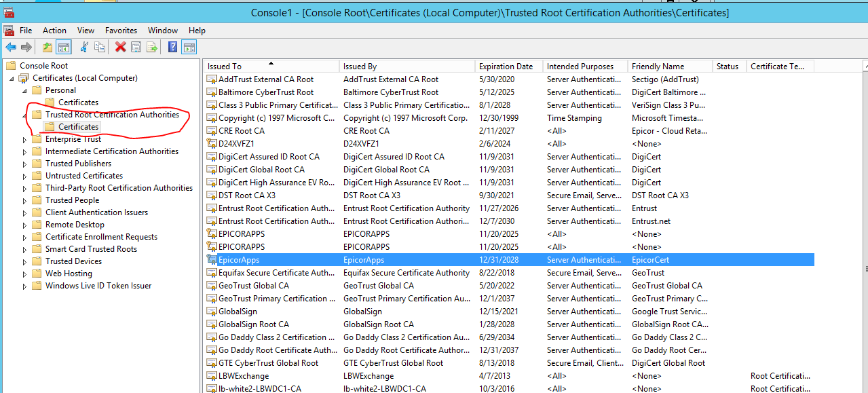The height and width of the screenshot is (393, 868).
Task: Click the Cut scissors icon
Action: click(84, 47)
